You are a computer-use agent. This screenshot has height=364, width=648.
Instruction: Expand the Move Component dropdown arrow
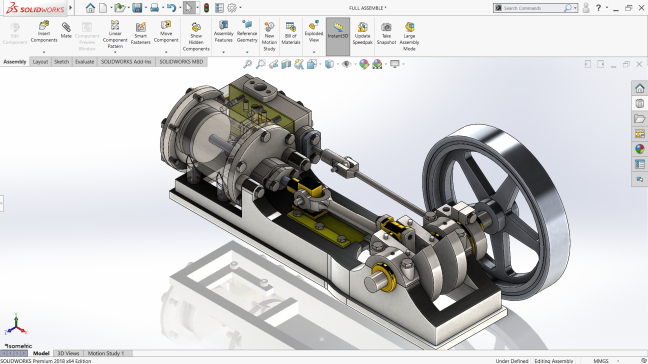[166, 52]
